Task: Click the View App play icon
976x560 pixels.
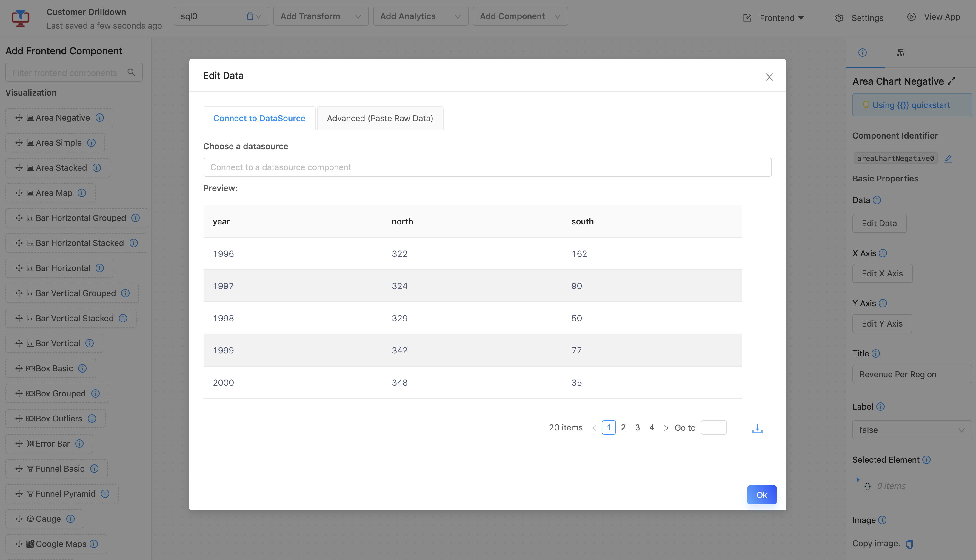Action: 911,16
